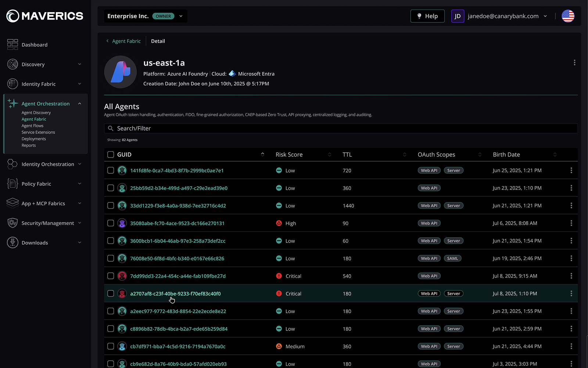Click the Dashboard icon in sidebar
Viewport: 588px width, 368px height.
(12, 45)
